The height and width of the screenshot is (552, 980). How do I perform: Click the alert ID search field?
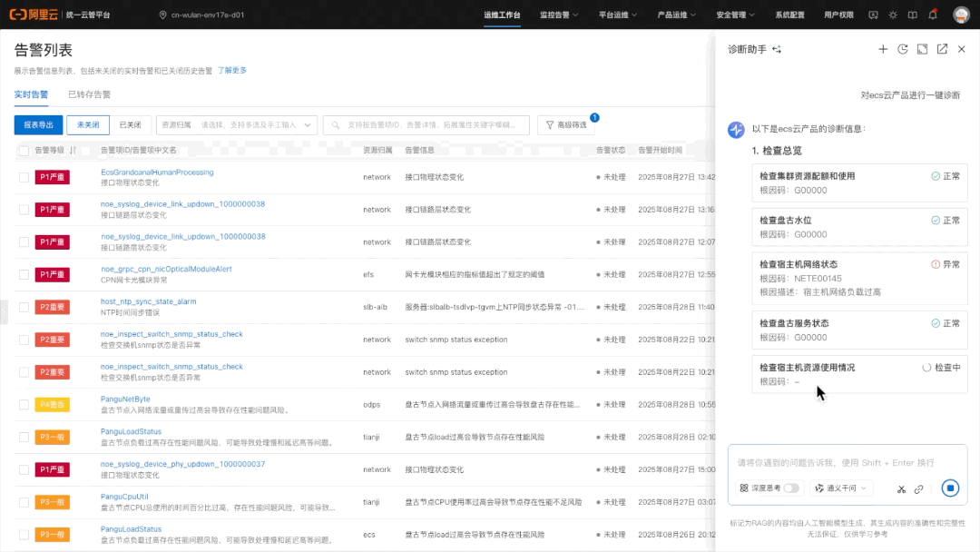pyautogui.click(x=426, y=125)
